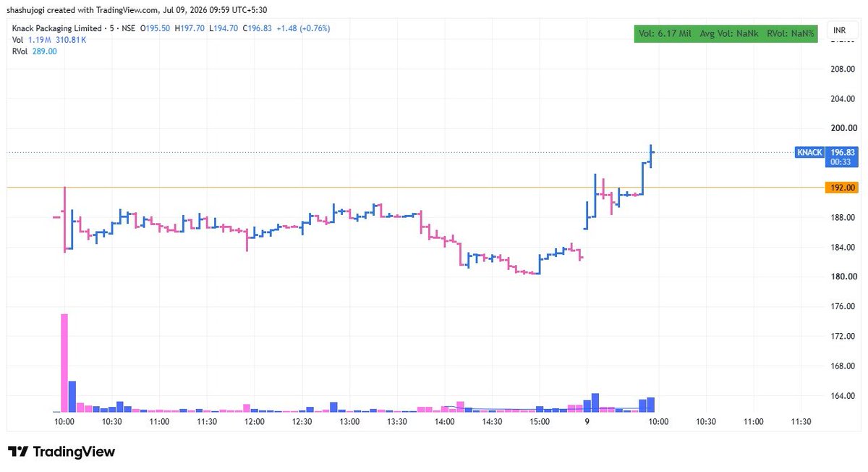The width and height of the screenshot is (868, 472).
Task: Click the 204.00 price axis label
Action: point(843,99)
